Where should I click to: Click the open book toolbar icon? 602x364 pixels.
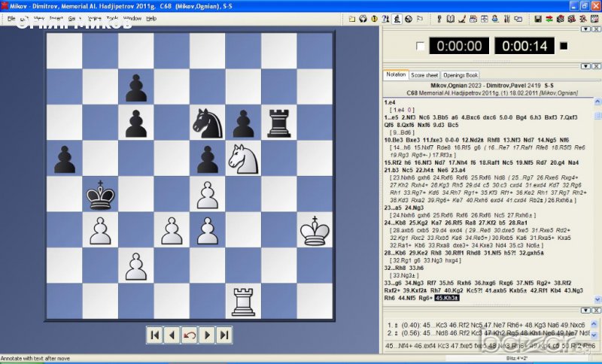pos(450,19)
